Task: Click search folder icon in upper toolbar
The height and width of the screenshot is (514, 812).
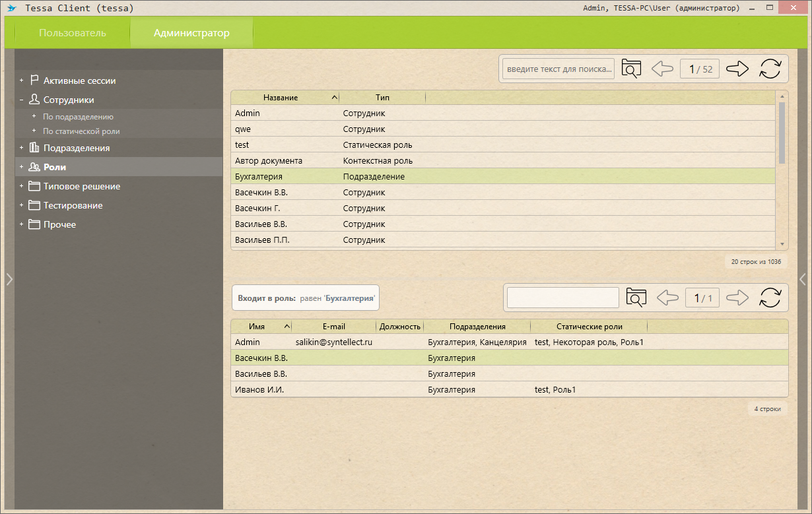Action: click(632, 69)
